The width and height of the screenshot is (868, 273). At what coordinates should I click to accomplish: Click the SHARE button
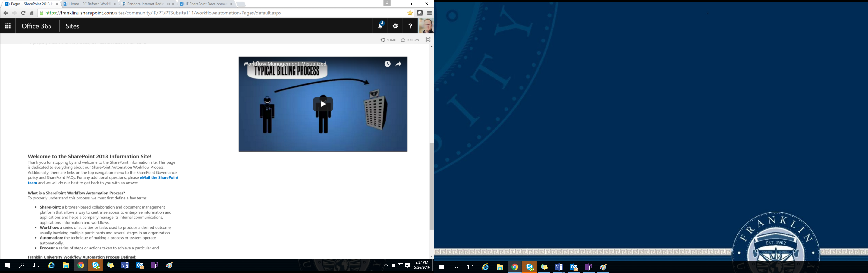point(388,40)
